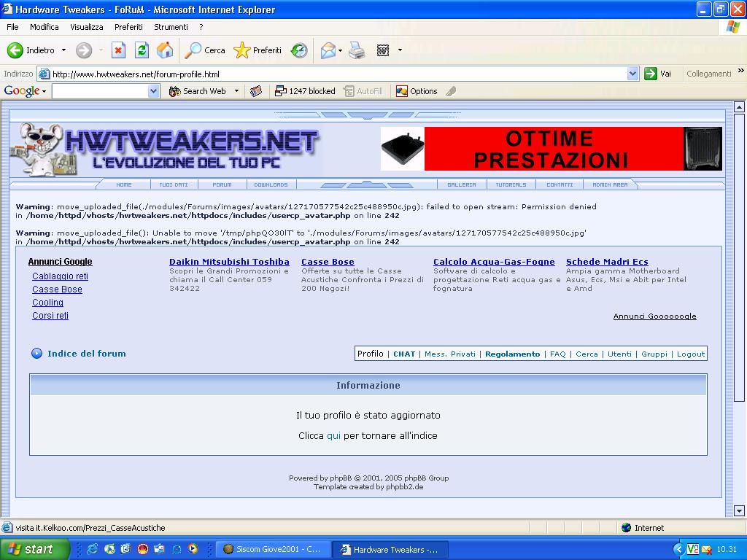Switch to the FORUM navigation tab

pos(222,184)
